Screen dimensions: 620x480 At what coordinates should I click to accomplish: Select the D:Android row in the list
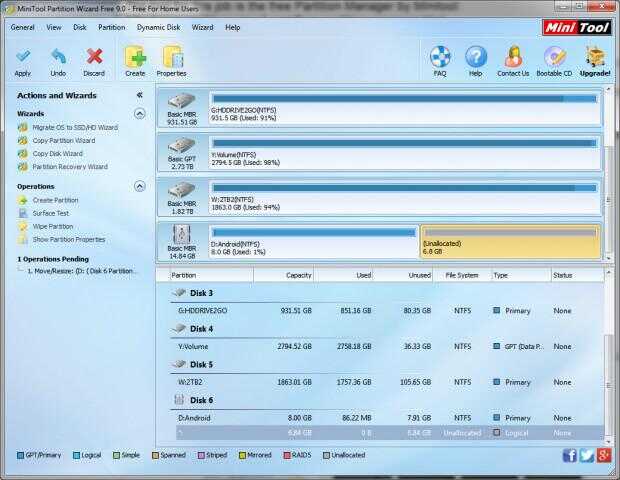(390, 418)
